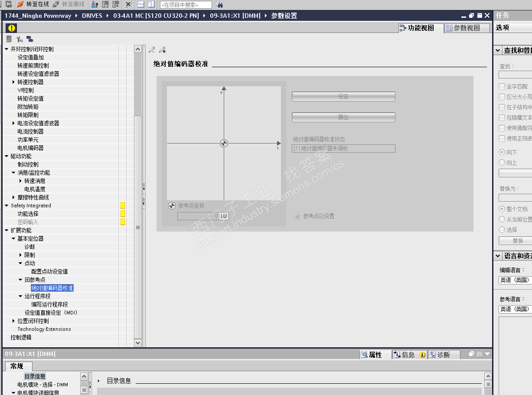The height and width of the screenshot is (395, 532).
Task: Click yellow status marker beside Safety Integrated
Action: [123, 206]
